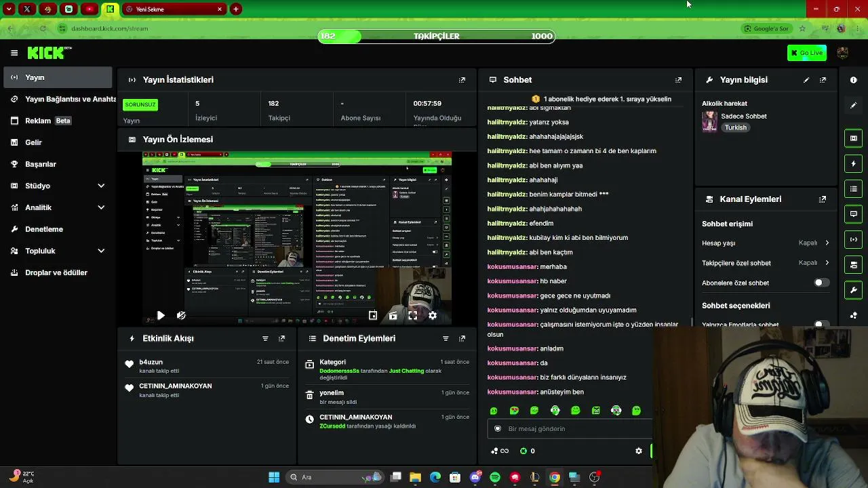Toggle the wrench stream info icon in right rail
The width and height of the screenshot is (868, 488).
(854, 290)
